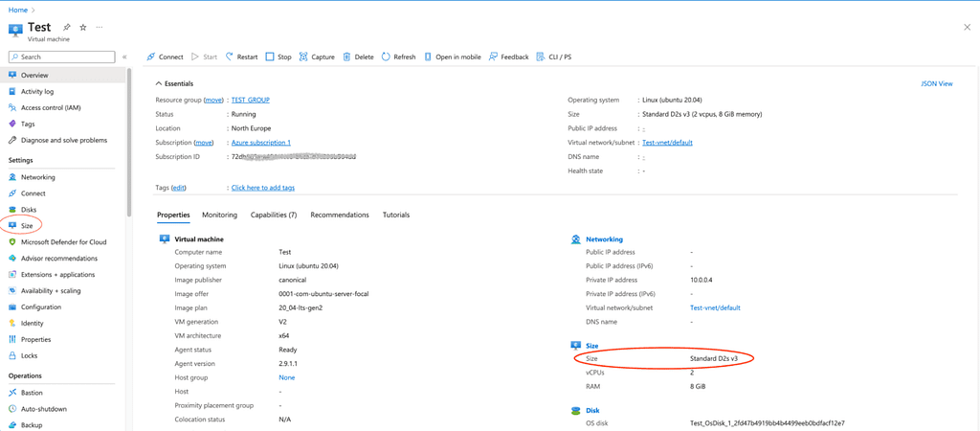Click move link next to Subscription

[205, 143]
